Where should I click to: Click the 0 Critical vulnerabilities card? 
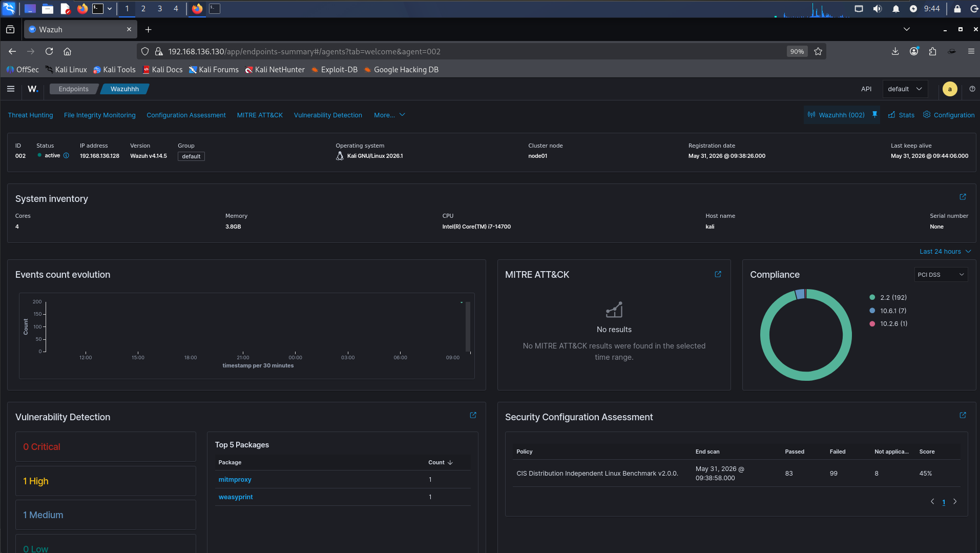106,446
